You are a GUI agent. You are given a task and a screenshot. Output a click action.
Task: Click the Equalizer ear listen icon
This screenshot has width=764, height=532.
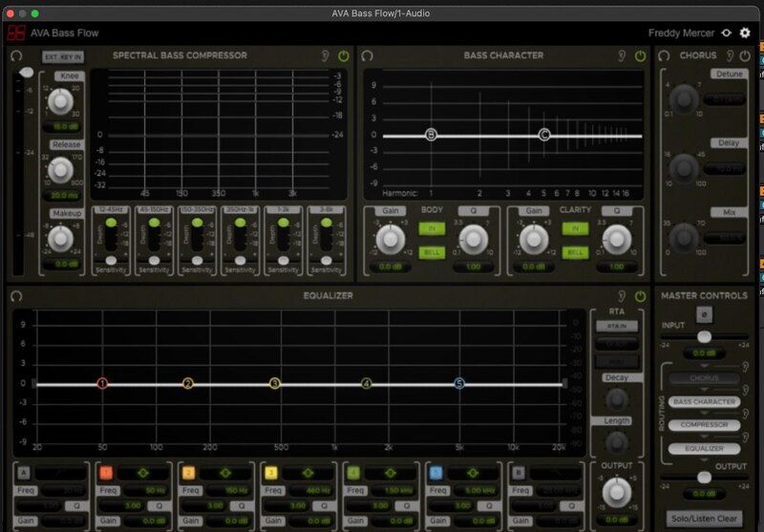coord(621,296)
